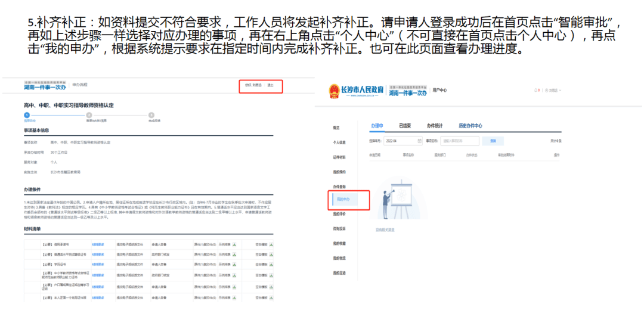644x335 pixels.
Task: Download 示例样表 for 普通话水平测试等级证书 row
Action: pos(234,255)
